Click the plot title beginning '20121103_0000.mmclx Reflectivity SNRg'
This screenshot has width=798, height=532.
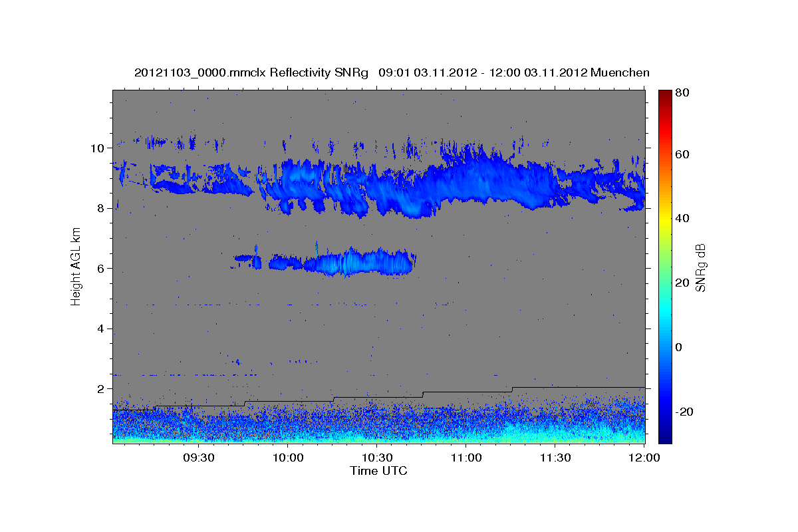(392, 72)
